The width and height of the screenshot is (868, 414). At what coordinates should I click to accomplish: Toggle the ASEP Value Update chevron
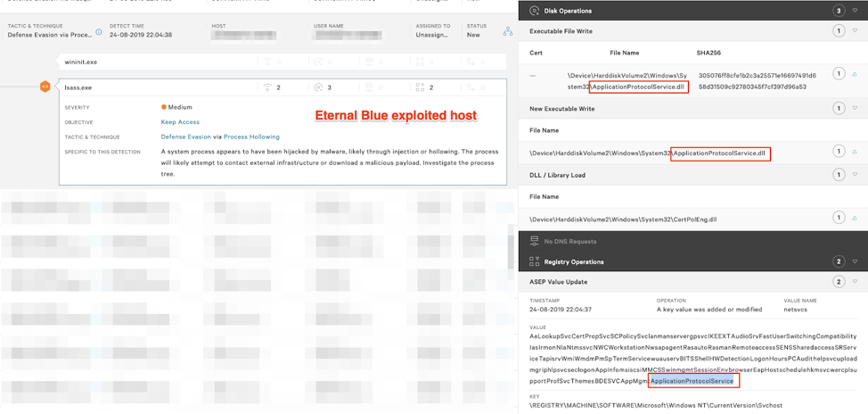click(x=856, y=282)
